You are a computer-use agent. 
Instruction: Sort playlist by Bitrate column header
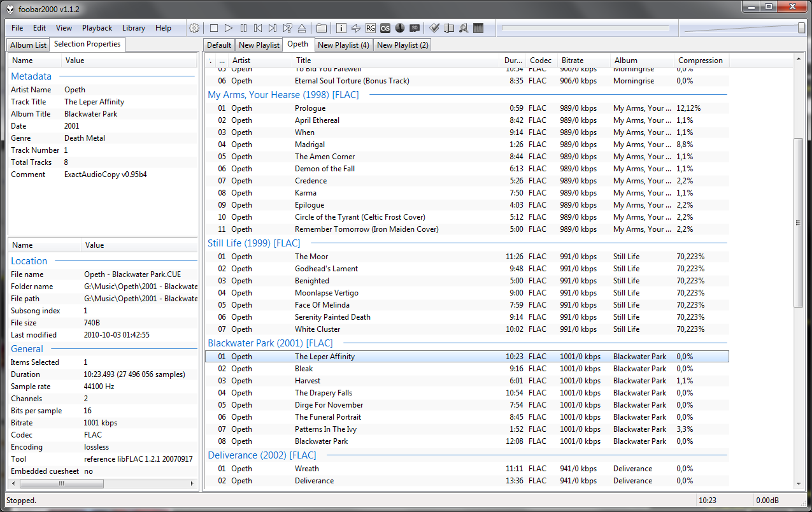572,60
